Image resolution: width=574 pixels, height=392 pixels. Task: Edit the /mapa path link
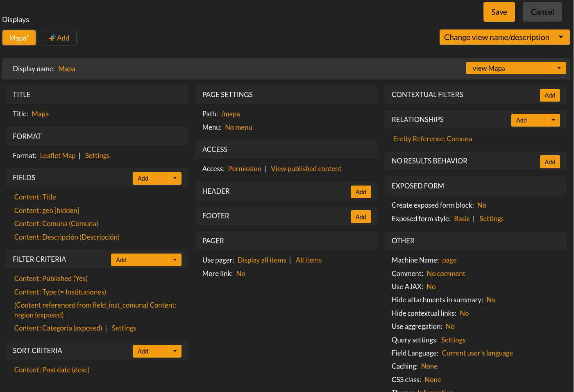tap(231, 114)
